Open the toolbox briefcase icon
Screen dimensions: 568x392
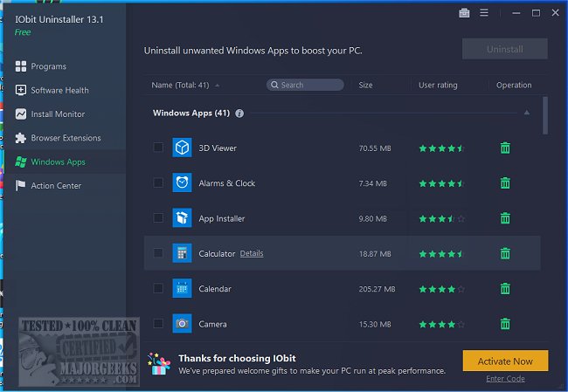point(464,13)
